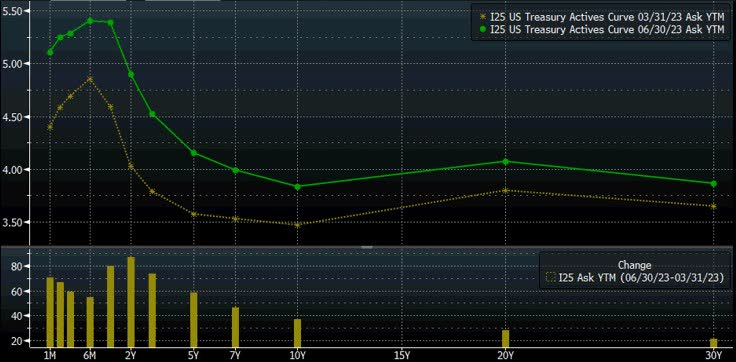The image size is (736, 362).
Task: Click yellow 03/31/23 legend star marker
Action: [x=483, y=16]
